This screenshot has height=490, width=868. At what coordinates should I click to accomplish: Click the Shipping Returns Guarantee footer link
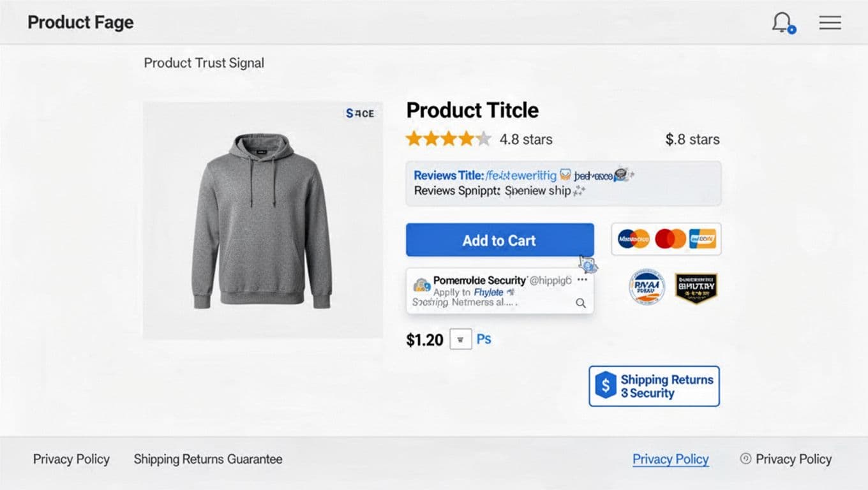(207, 459)
